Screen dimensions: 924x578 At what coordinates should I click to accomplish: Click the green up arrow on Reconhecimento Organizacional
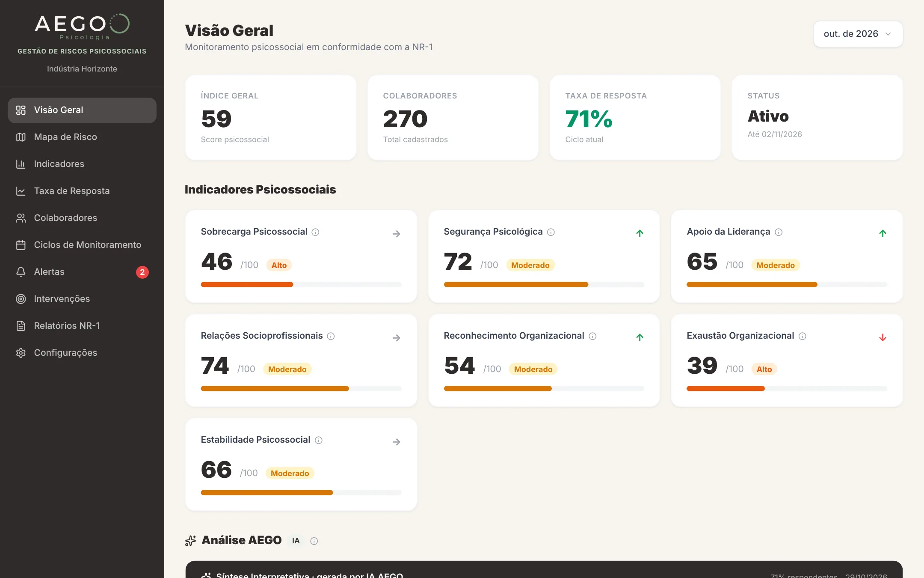pyautogui.click(x=640, y=338)
